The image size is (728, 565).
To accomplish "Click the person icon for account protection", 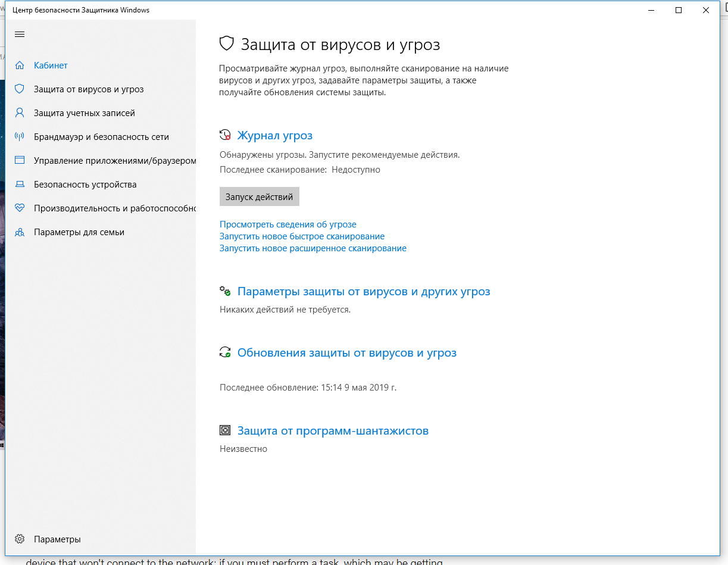I will [20, 113].
